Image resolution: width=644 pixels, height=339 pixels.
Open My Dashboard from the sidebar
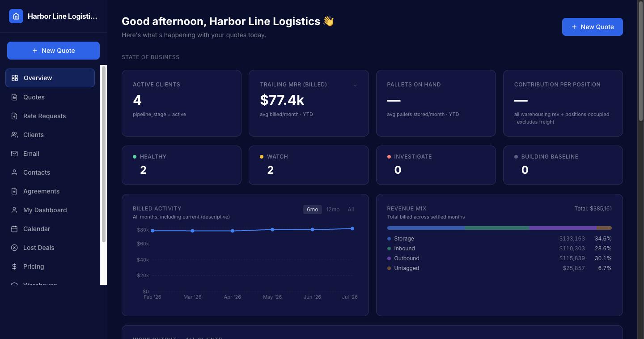point(50,210)
